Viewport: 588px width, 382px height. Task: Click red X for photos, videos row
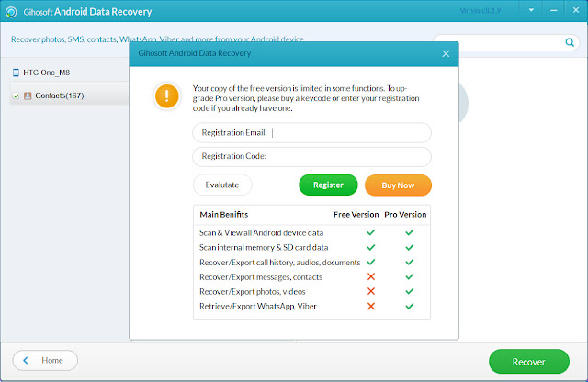pyautogui.click(x=371, y=291)
